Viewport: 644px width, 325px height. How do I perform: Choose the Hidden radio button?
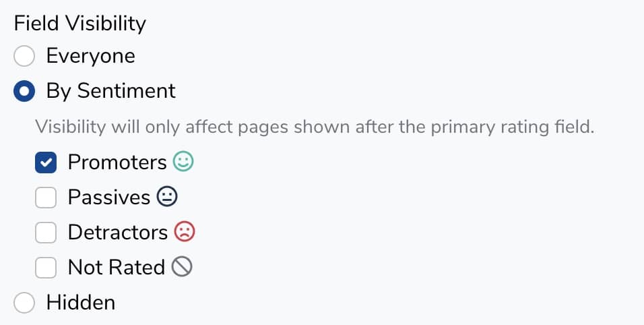24,303
